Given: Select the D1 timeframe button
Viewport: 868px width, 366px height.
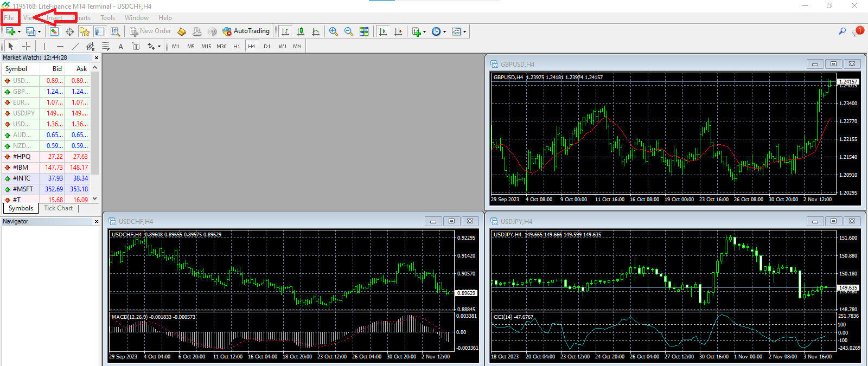Looking at the screenshot, I should pyautogui.click(x=267, y=46).
